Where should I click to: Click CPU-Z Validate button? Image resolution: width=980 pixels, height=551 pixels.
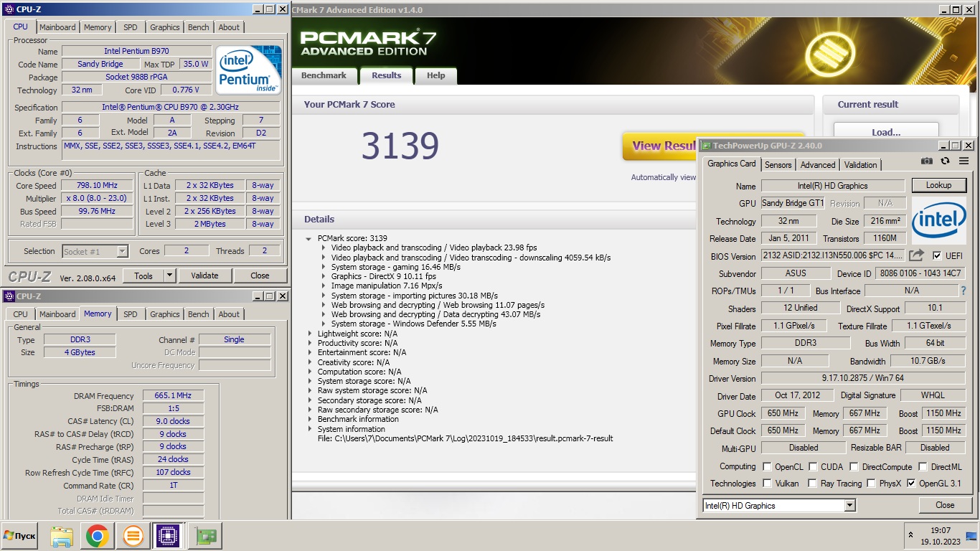tap(204, 275)
